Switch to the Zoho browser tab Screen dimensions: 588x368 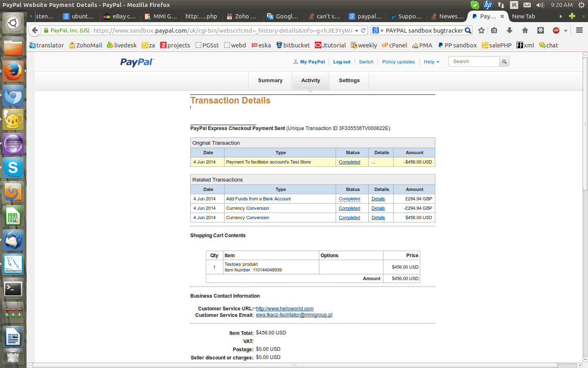[242, 16]
